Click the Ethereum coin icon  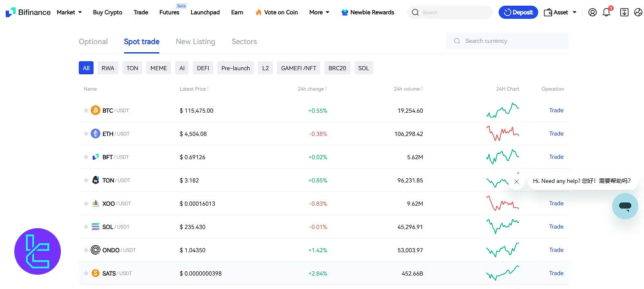point(96,133)
